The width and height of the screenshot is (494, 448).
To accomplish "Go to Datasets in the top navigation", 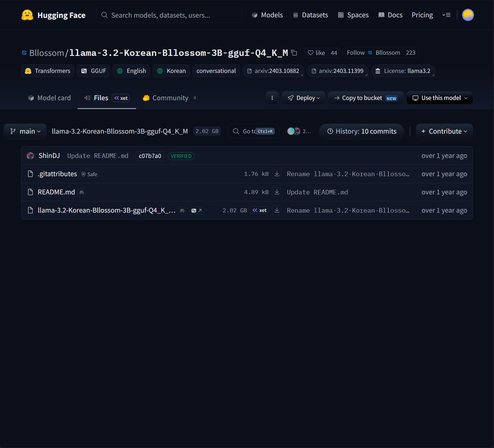I will click(x=310, y=15).
